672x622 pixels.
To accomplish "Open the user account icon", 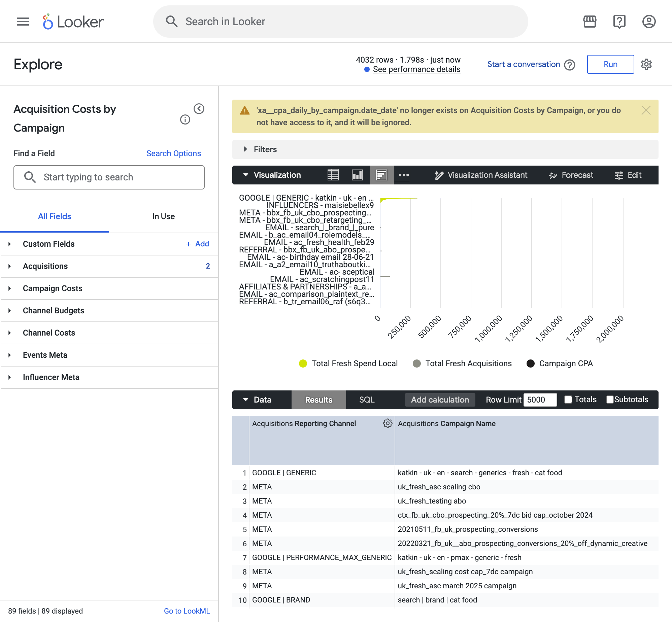I will click(649, 22).
